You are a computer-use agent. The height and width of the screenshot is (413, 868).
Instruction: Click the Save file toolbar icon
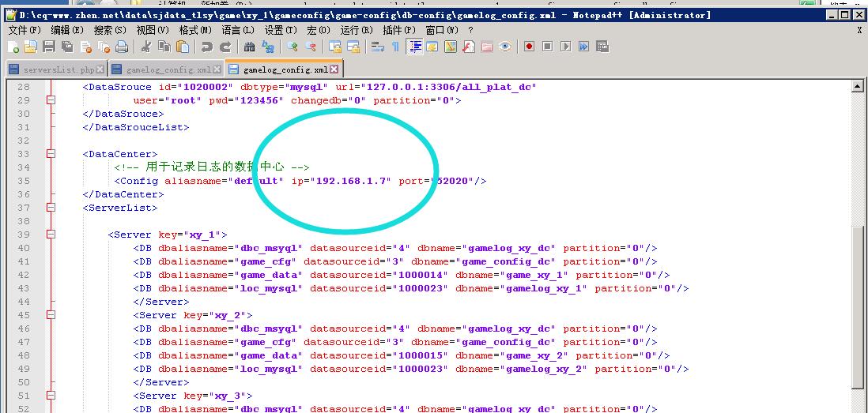(x=48, y=47)
